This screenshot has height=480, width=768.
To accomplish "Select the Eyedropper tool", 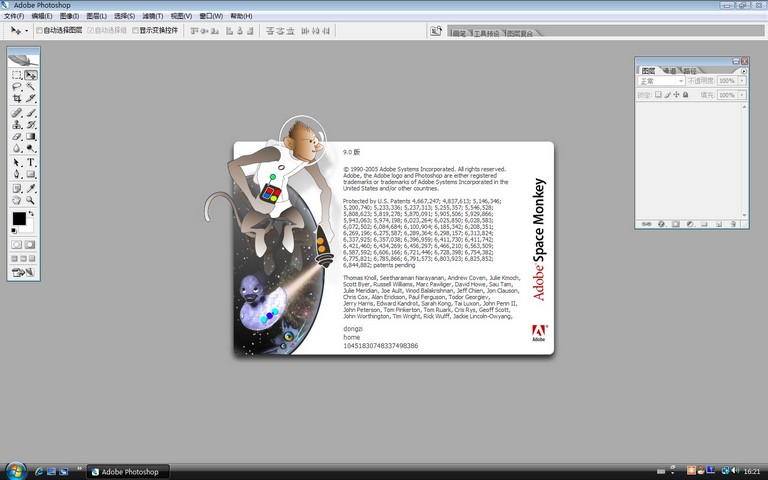I will [x=31, y=188].
